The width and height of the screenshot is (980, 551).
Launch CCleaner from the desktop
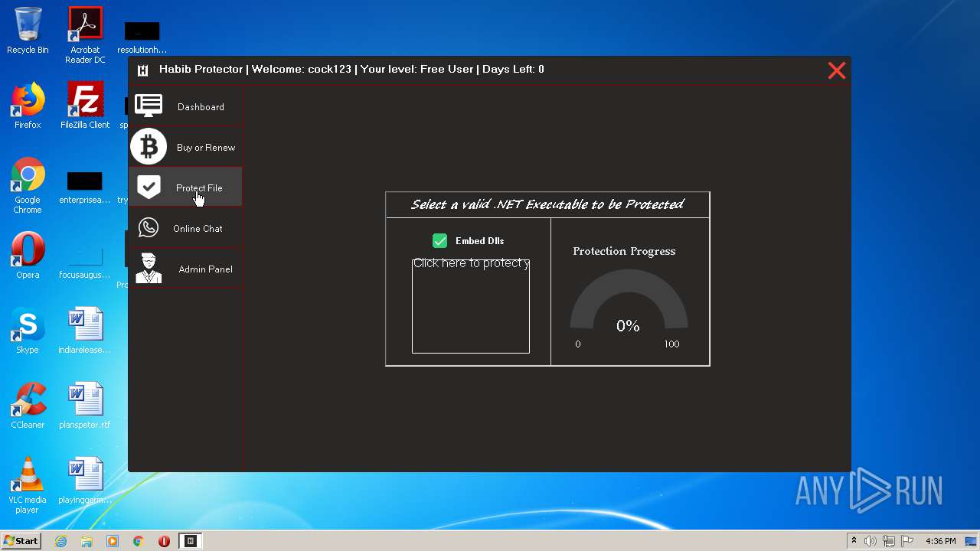click(28, 406)
